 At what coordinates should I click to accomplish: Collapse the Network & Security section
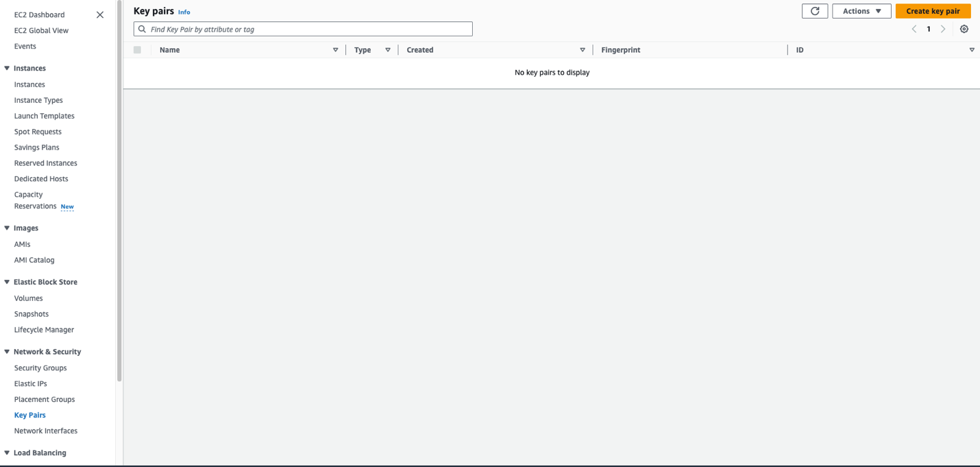point(6,351)
